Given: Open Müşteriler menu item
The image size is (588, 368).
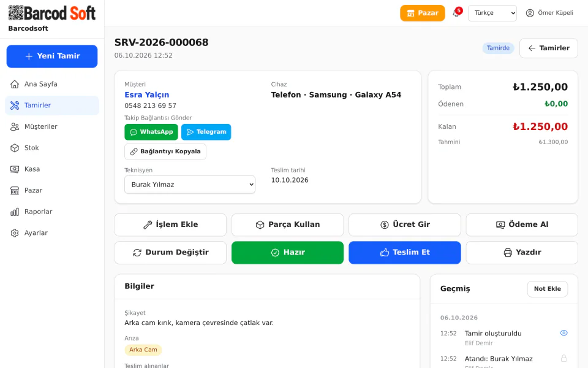Looking at the screenshot, I should 52,126.
